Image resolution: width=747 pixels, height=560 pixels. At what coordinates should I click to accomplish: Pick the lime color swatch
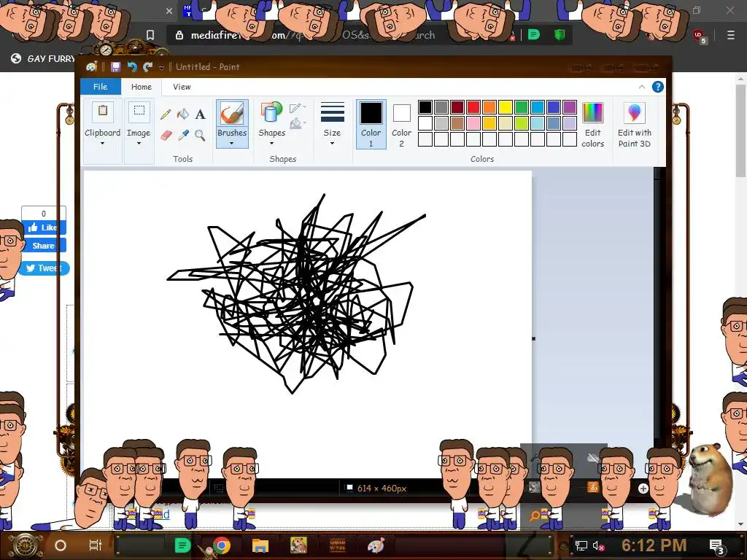click(521, 123)
